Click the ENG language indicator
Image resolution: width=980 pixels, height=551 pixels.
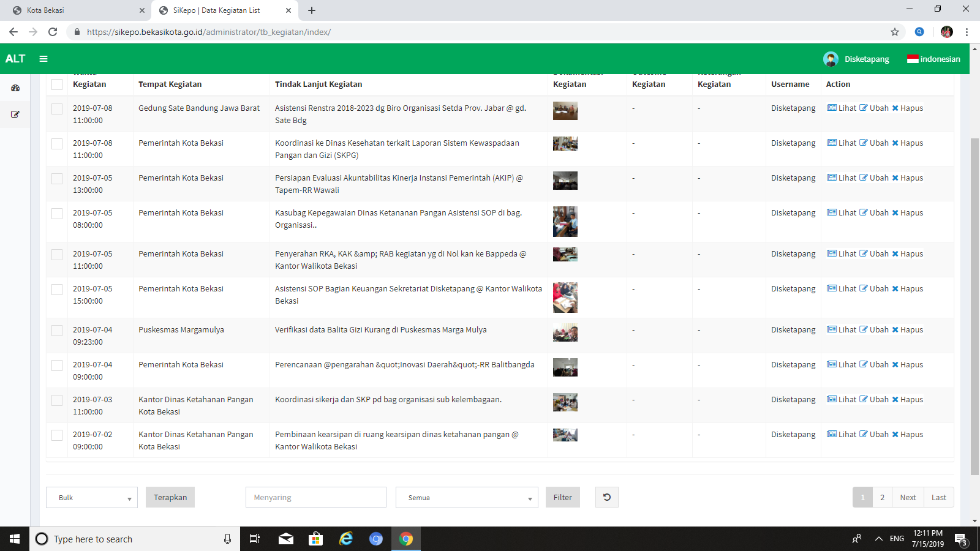(897, 539)
